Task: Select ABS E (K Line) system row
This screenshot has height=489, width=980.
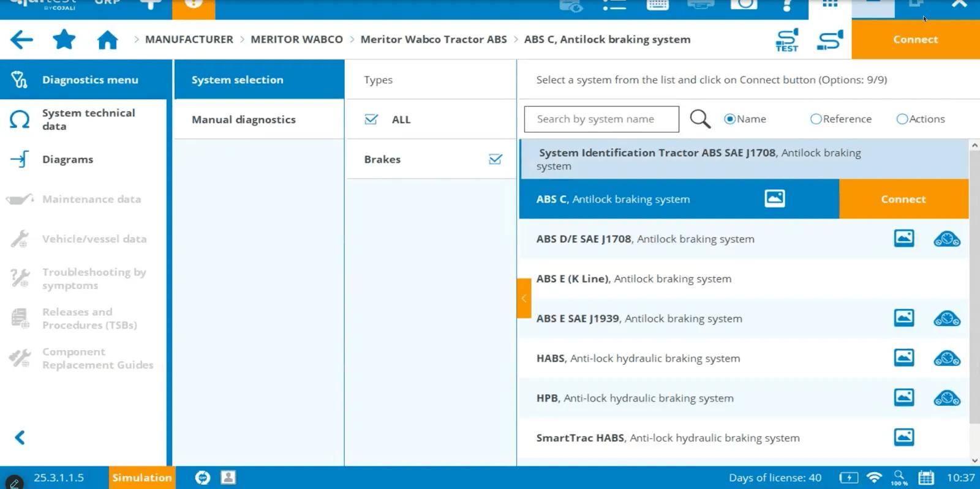Action: pos(744,278)
